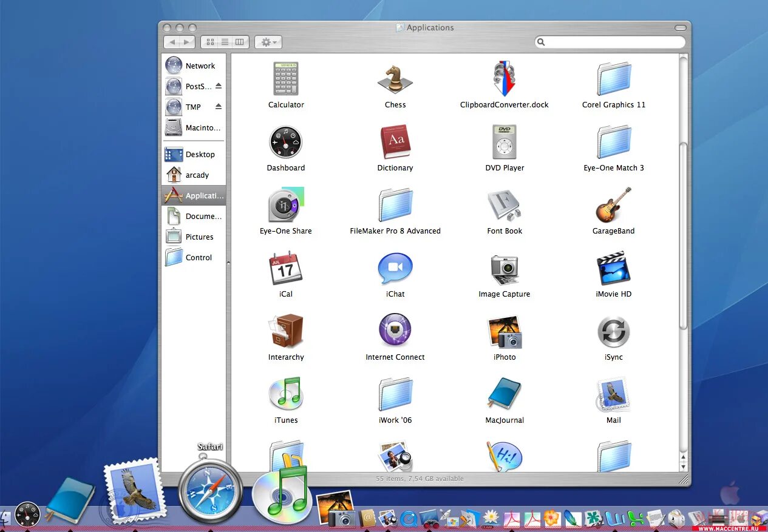This screenshot has height=532, width=768.
Task: Select the Eye-One Share app
Action: 285,205
